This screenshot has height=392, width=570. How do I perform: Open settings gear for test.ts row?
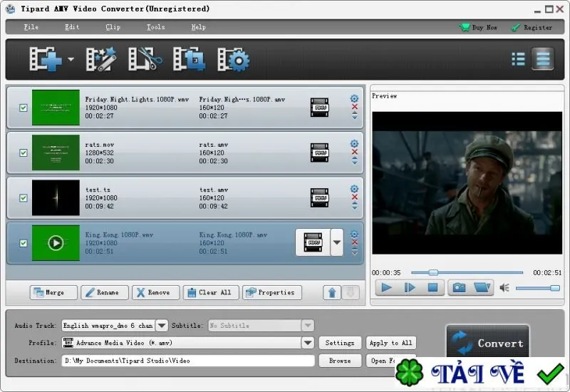point(354,189)
